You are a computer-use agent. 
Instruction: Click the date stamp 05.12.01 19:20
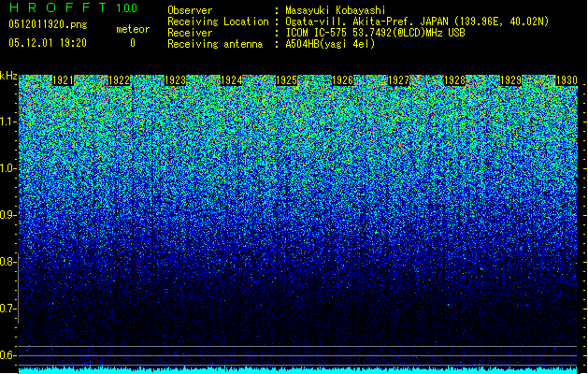(x=48, y=43)
